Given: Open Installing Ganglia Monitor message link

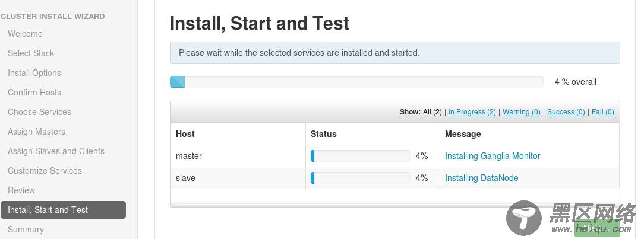Looking at the screenshot, I should coord(493,156).
